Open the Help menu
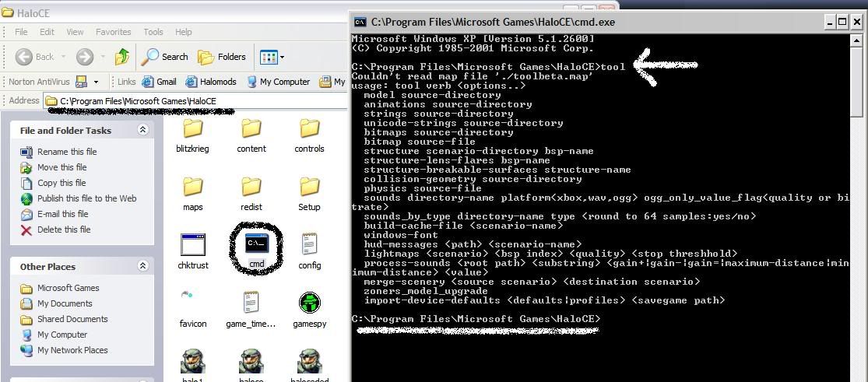868x382 pixels. [x=183, y=32]
